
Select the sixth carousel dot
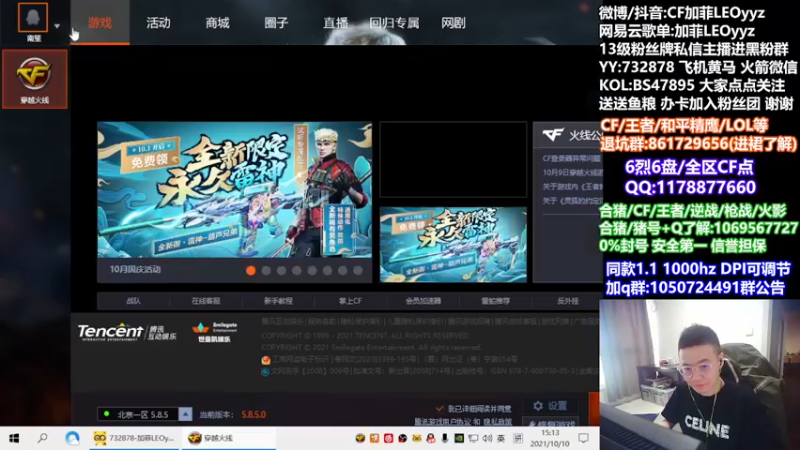[x=327, y=270]
